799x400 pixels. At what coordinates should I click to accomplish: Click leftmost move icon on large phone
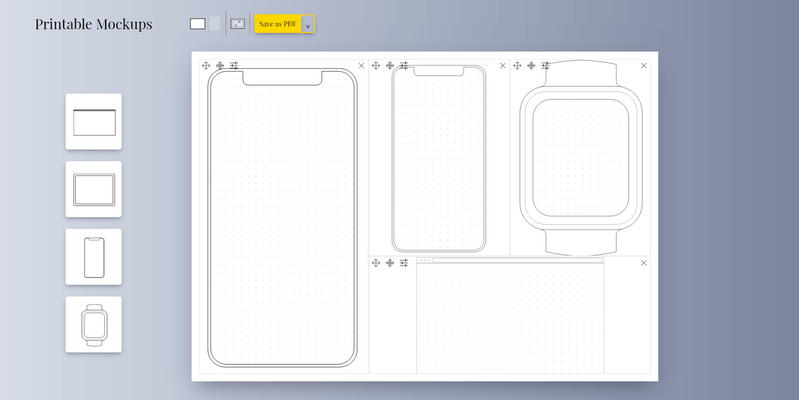[206, 65]
